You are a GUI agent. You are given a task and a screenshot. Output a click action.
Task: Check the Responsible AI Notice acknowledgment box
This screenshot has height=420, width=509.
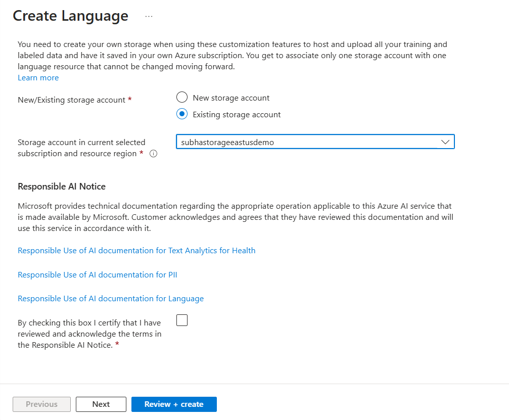coord(182,320)
